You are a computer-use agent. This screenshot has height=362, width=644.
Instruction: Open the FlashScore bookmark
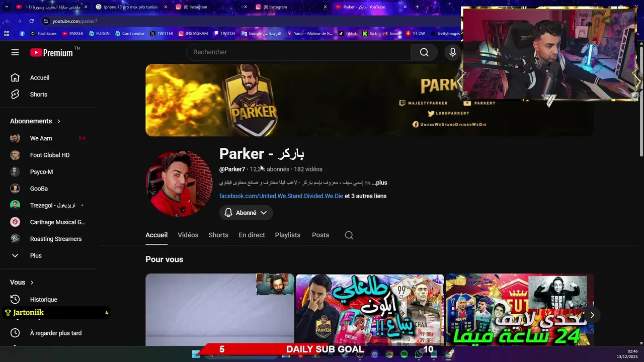pyautogui.click(x=43, y=34)
